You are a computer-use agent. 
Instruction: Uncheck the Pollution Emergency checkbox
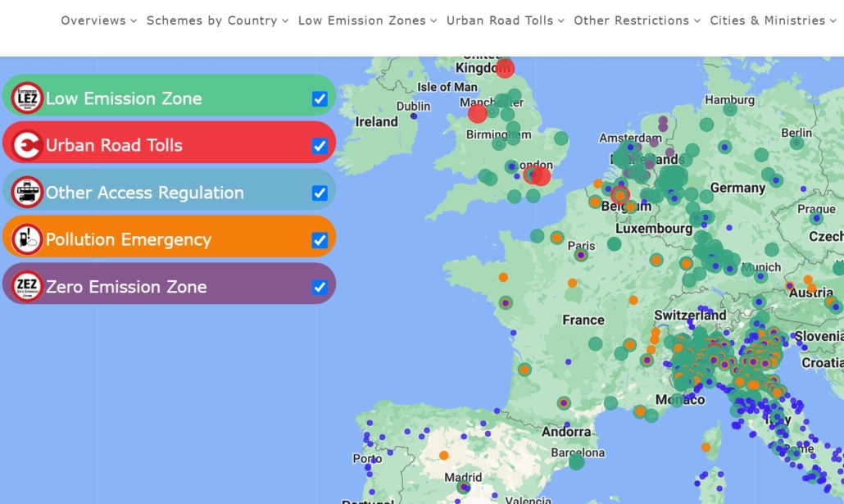tap(320, 240)
